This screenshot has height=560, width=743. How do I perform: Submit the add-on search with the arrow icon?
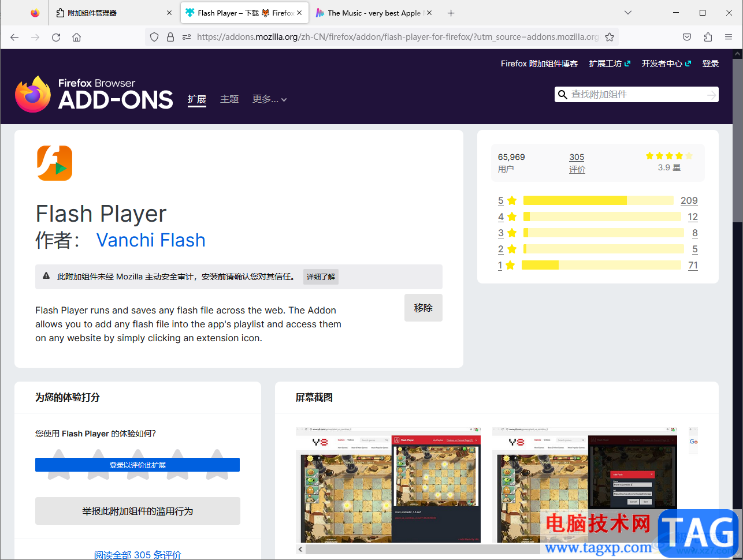tap(711, 95)
